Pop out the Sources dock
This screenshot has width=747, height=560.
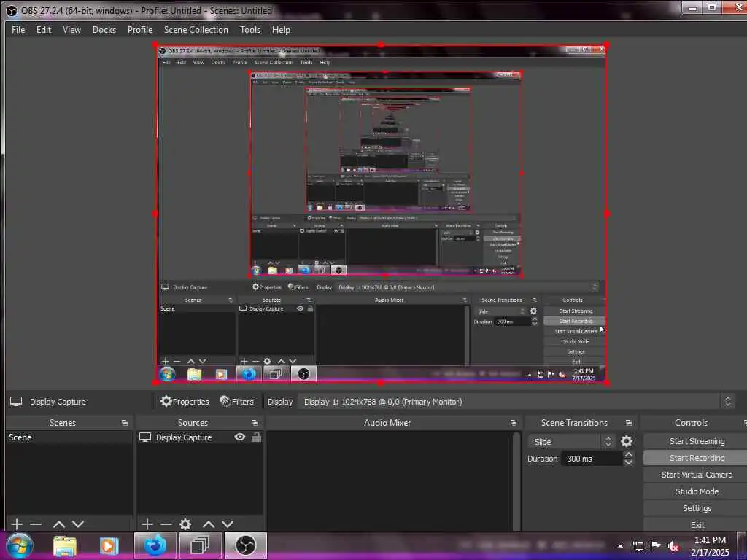(x=255, y=423)
